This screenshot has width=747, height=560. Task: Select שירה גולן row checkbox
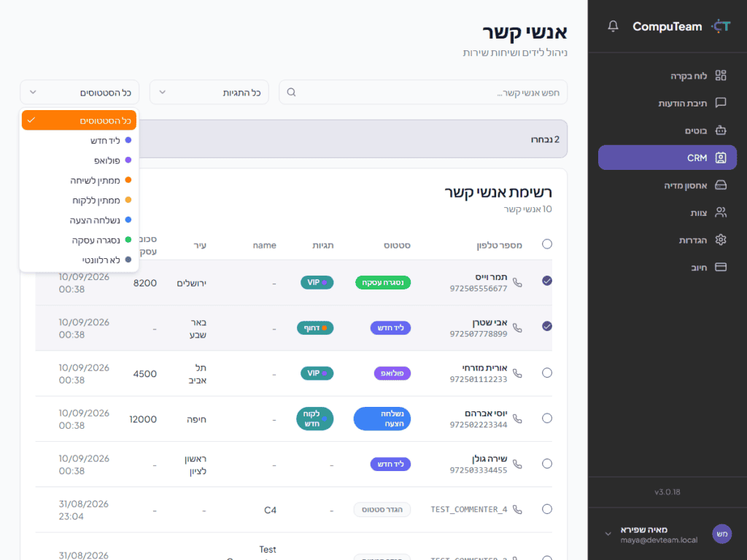547,464
